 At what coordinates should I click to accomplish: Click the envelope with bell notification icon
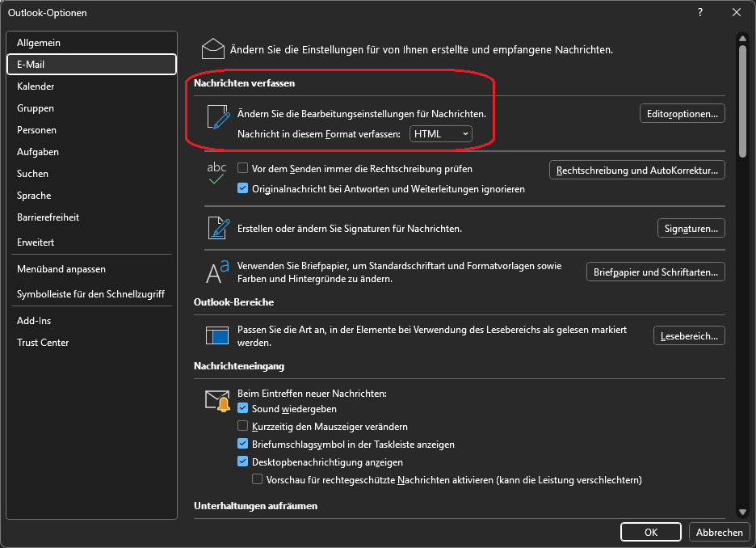tap(217, 401)
